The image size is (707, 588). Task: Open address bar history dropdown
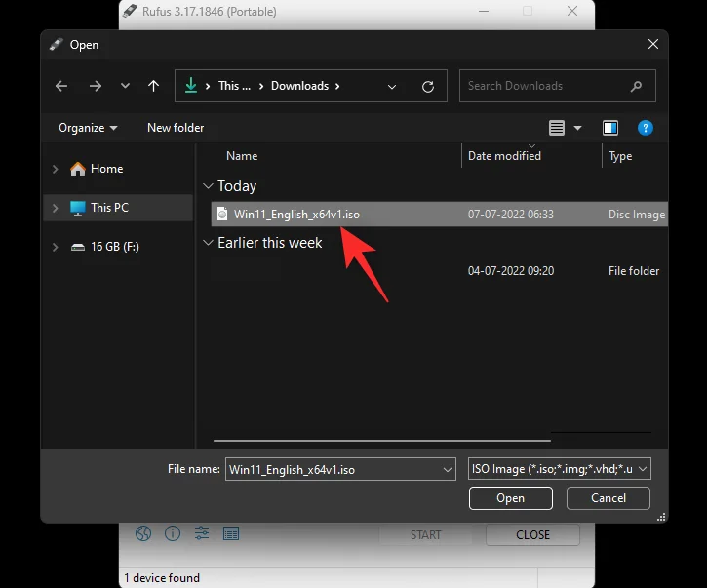pos(392,87)
